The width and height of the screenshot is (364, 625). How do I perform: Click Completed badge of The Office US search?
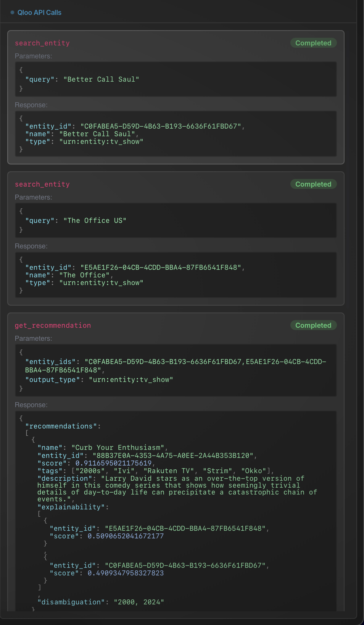(x=313, y=184)
